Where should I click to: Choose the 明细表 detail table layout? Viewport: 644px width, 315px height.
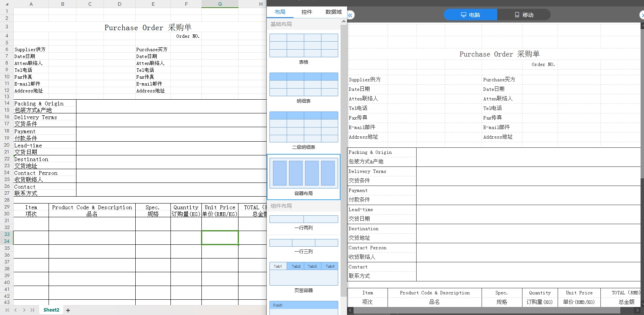tap(303, 84)
